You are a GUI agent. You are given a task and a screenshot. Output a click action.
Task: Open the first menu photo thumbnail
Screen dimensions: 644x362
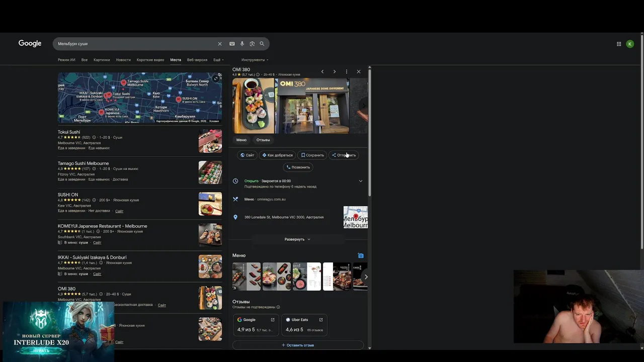point(247,277)
